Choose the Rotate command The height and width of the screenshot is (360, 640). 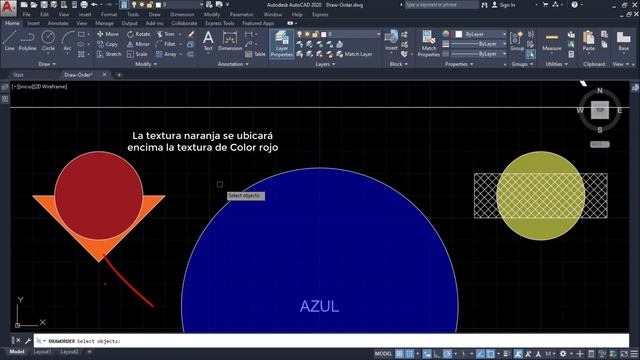point(138,34)
